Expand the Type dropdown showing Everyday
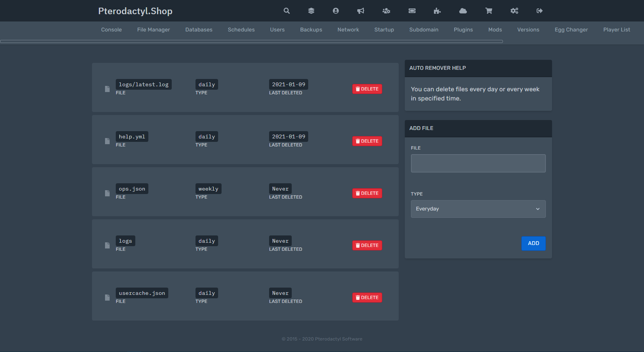 coord(478,209)
